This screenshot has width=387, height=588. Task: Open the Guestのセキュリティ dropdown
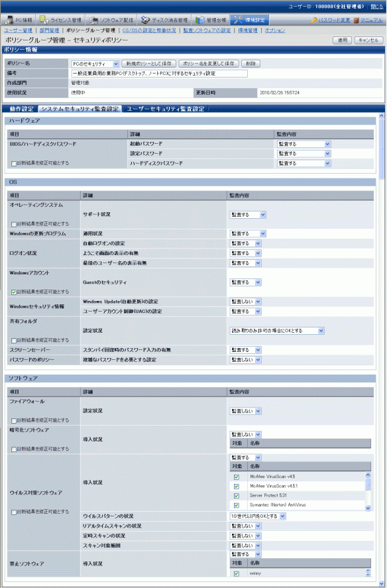click(x=245, y=282)
